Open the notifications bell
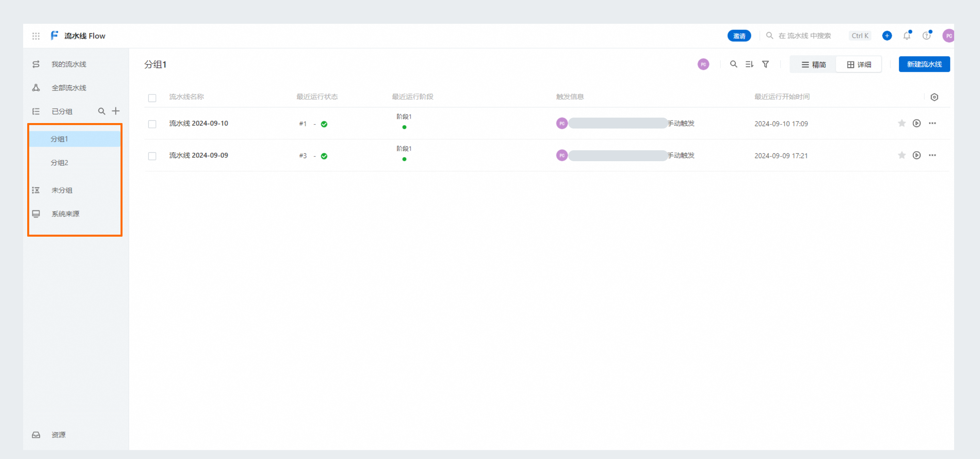 907,36
